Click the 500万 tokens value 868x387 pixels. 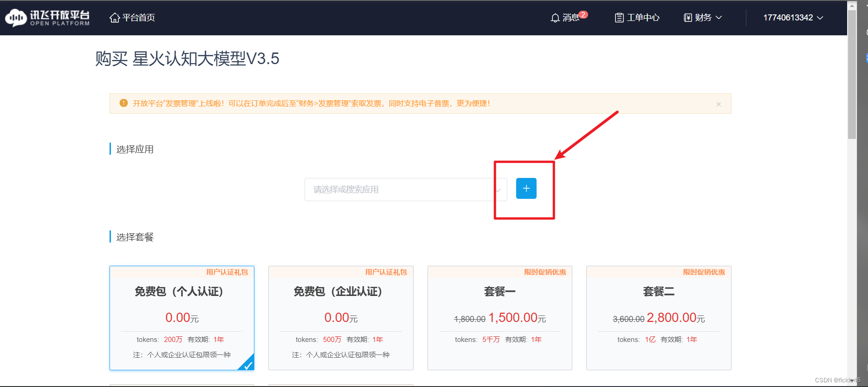[x=332, y=340]
